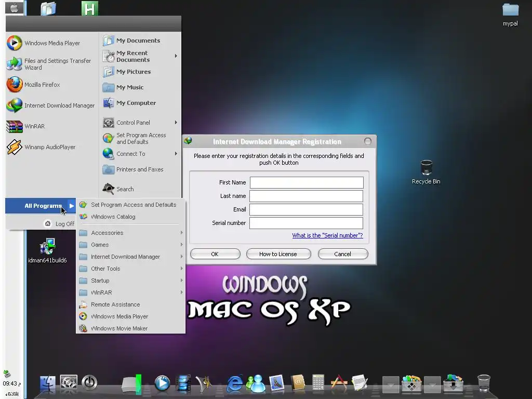This screenshot has width=532, height=399.
Task: Launch the media player play icon in dock
Action: pyautogui.click(x=162, y=383)
